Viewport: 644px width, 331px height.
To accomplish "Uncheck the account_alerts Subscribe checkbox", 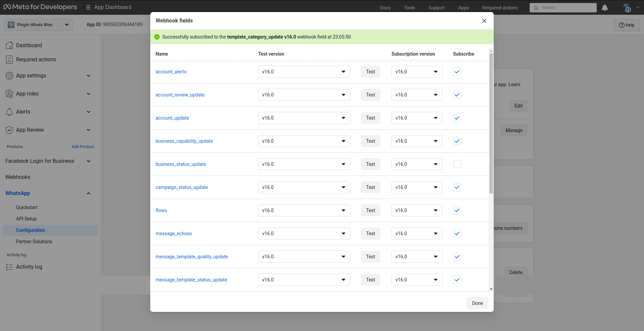I will tap(457, 72).
